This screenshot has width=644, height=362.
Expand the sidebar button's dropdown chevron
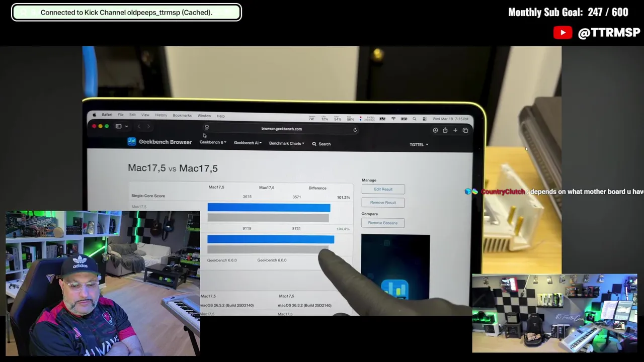pyautogui.click(x=126, y=127)
